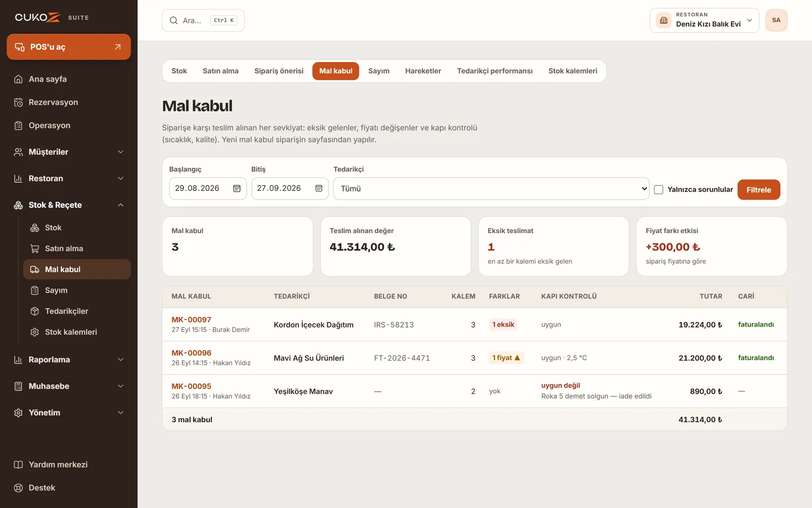Image resolution: width=812 pixels, height=508 pixels.
Task: Expand the Raporlama chevron
Action: coord(121,360)
